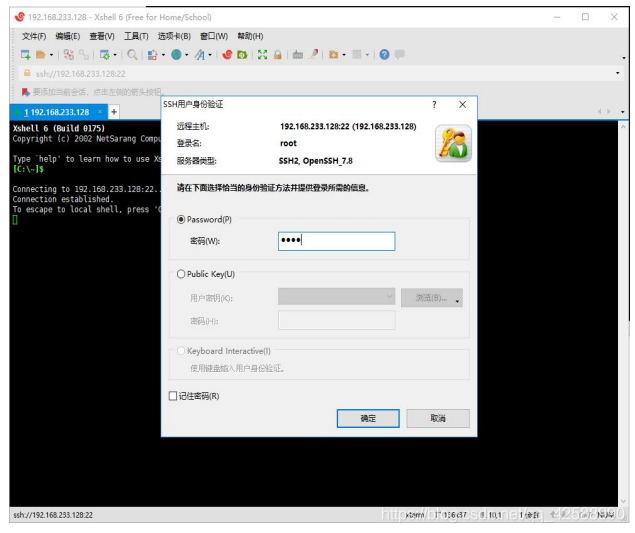Click the 密码(H) passphrase field
Image resolution: width=635 pixels, height=533 pixels.
tap(337, 320)
